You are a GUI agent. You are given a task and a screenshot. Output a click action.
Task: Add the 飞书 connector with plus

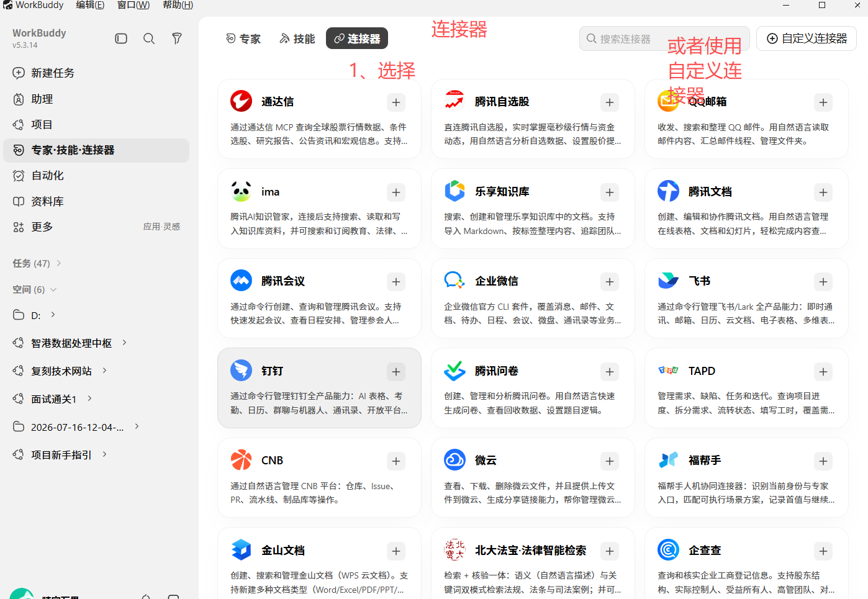pyautogui.click(x=823, y=282)
